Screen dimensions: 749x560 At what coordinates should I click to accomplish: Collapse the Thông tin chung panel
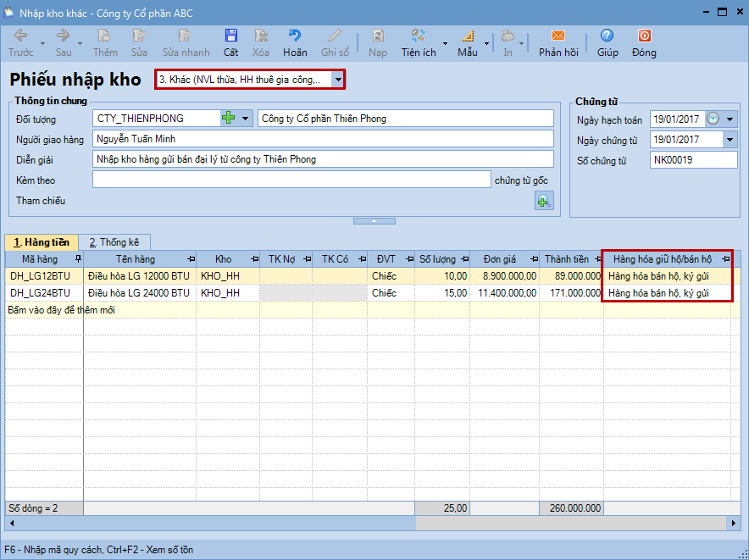[374, 221]
